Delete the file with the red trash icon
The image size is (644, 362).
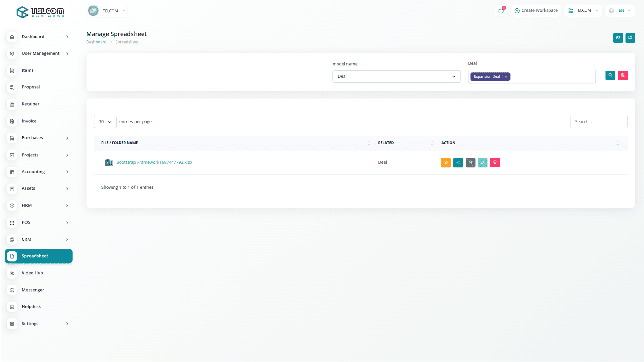(x=495, y=163)
